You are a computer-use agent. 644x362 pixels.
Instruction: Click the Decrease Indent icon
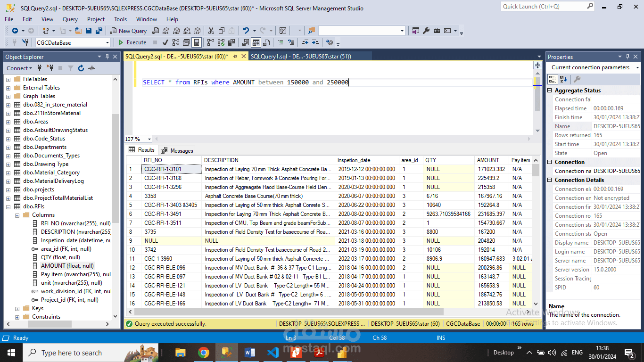coord(305,42)
